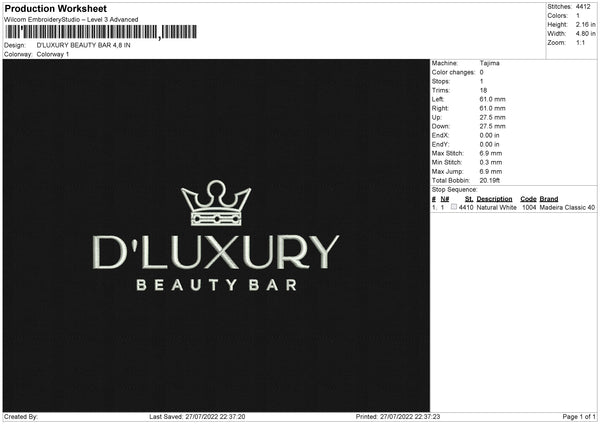Click the Zoom value 1:1
The image size is (600, 424).
pos(580,42)
